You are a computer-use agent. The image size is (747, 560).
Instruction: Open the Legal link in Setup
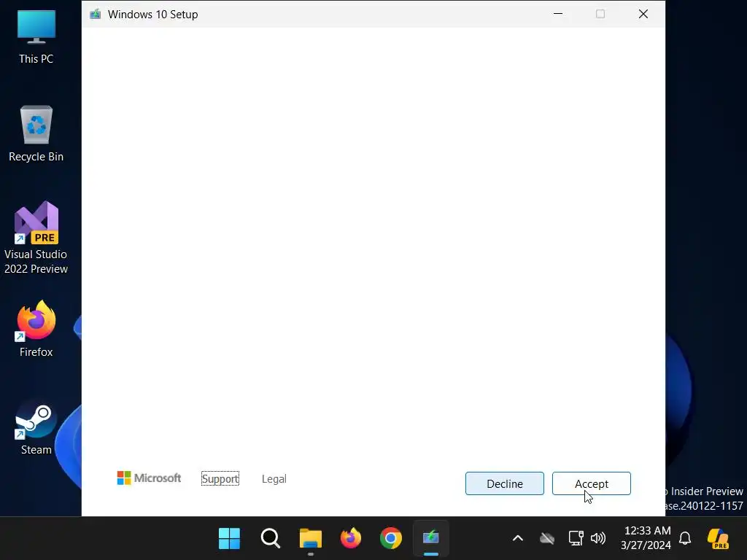[x=274, y=478]
